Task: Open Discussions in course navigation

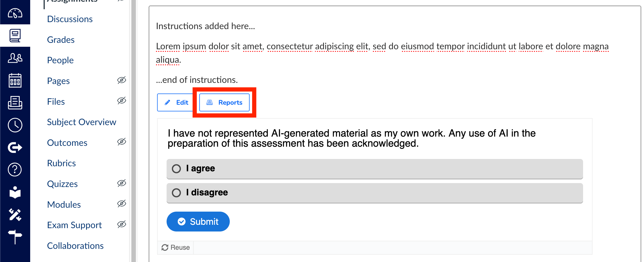Action: pos(70,19)
